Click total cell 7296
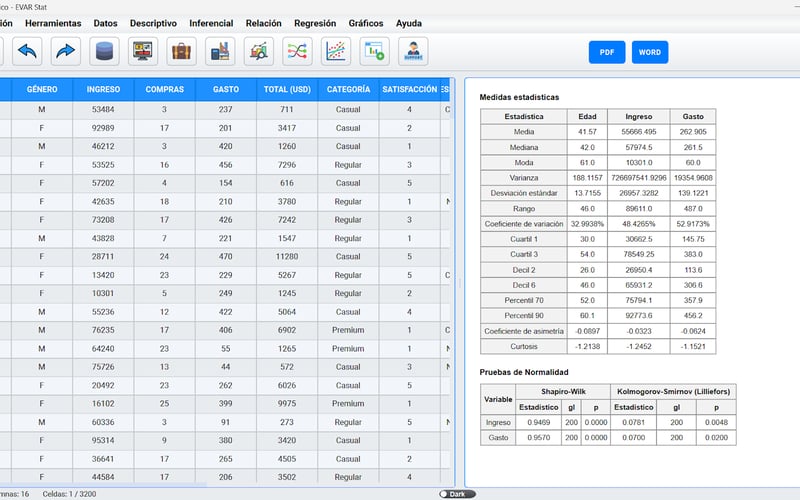The height and width of the screenshot is (500, 800). [287, 165]
